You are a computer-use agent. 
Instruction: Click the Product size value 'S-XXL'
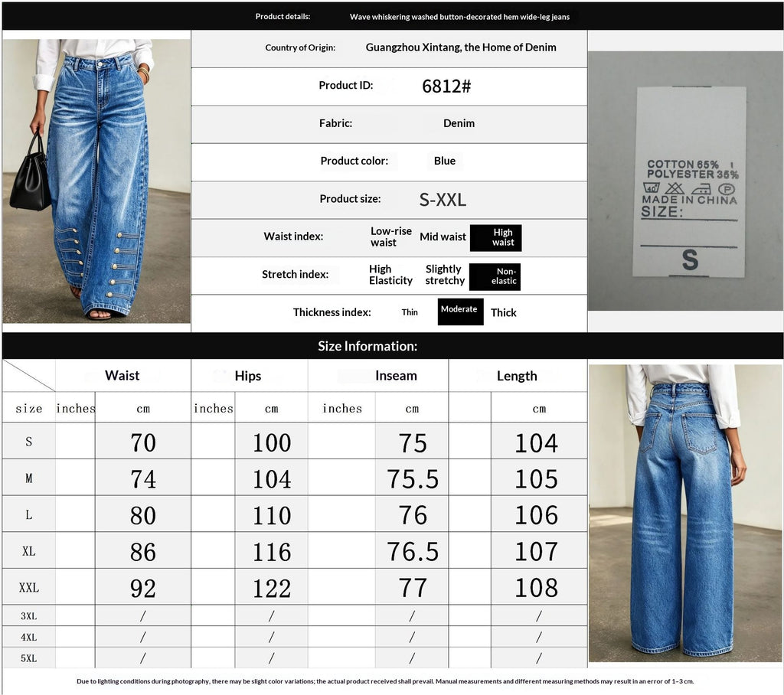tap(443, 200)
